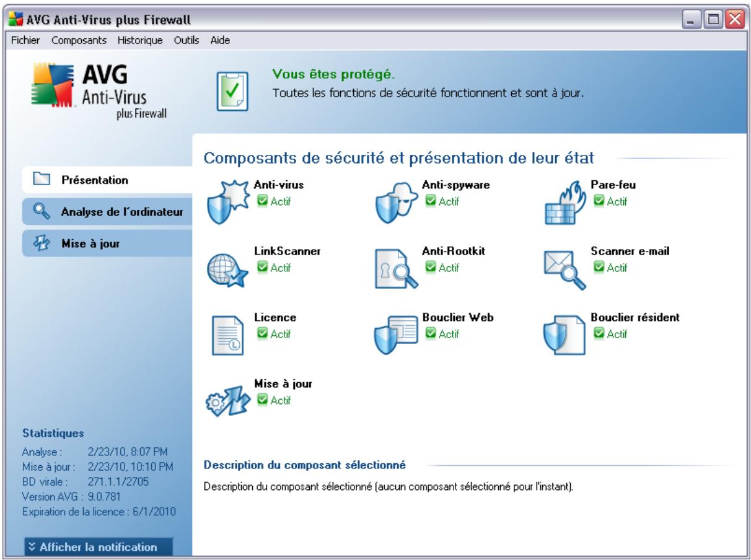Screen dimensions: 751x560
Task: Open the Bouclier résident shield icon
Action: pyautogui.click(x=564, y=335)
